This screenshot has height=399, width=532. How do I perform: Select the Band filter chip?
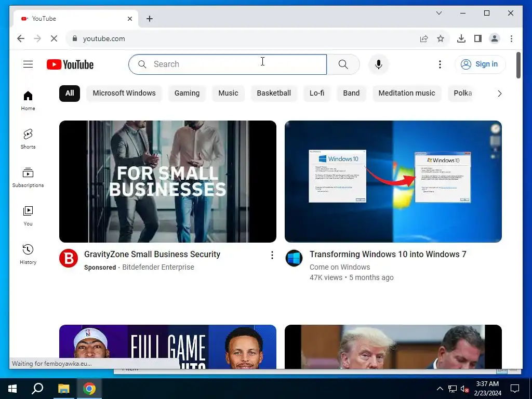(351, 94)
